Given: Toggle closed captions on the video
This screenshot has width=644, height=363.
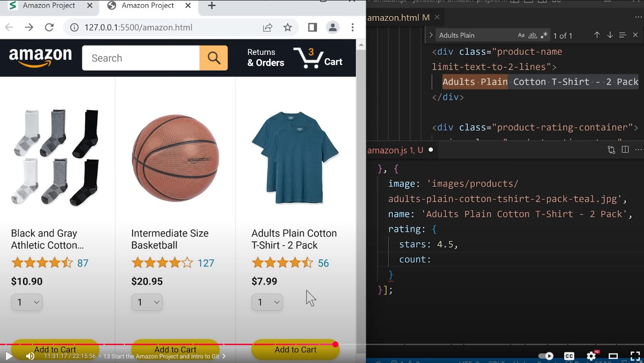Looking at the screenshot, I should (x=569, y=356).
